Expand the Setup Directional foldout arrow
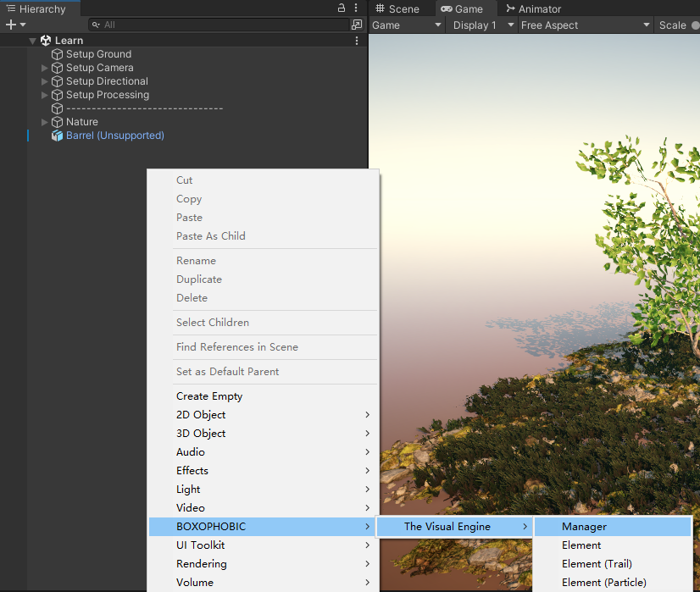The image size is (700, 592). (44, 81)
